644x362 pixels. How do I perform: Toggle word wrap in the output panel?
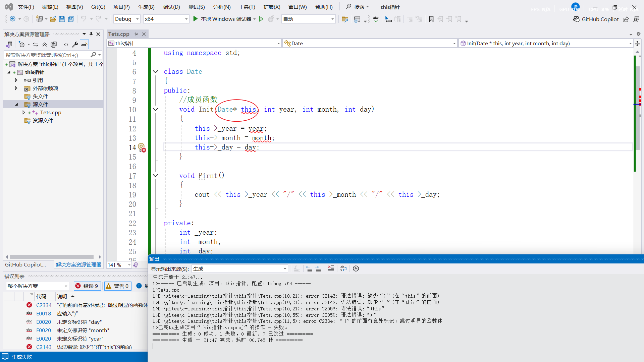click(343, 268)
